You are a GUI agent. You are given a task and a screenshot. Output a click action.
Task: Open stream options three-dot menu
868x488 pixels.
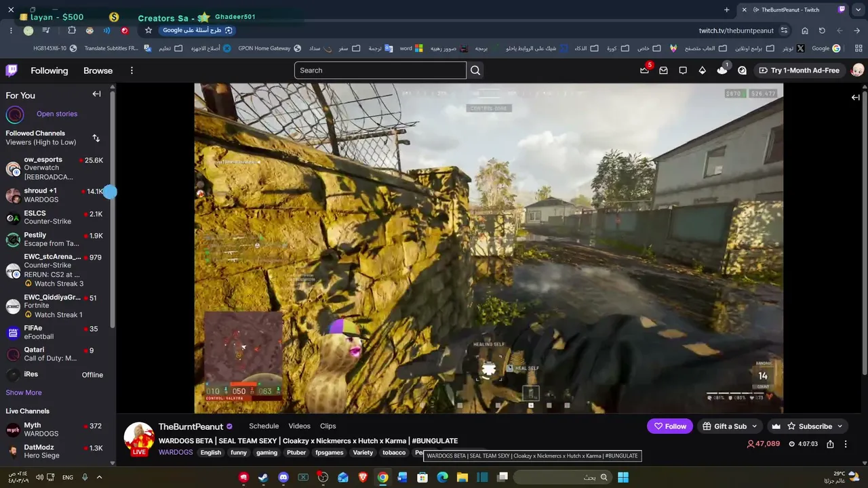point(846,444)
